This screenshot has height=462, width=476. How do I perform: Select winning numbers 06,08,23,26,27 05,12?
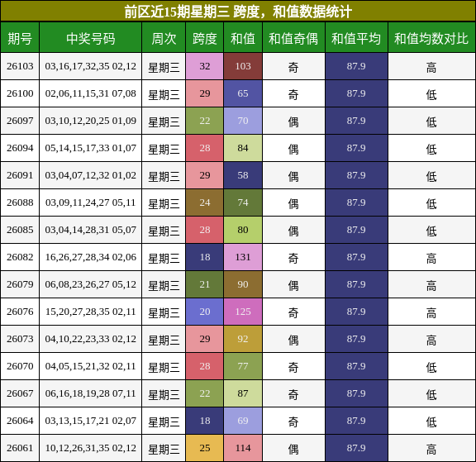point(90,284)
